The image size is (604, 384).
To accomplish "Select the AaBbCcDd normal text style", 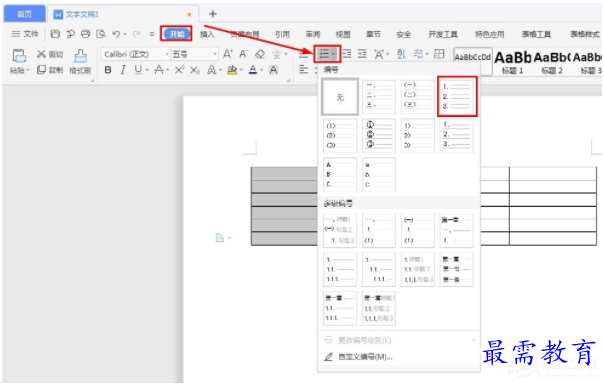I will tap(472, 61).
